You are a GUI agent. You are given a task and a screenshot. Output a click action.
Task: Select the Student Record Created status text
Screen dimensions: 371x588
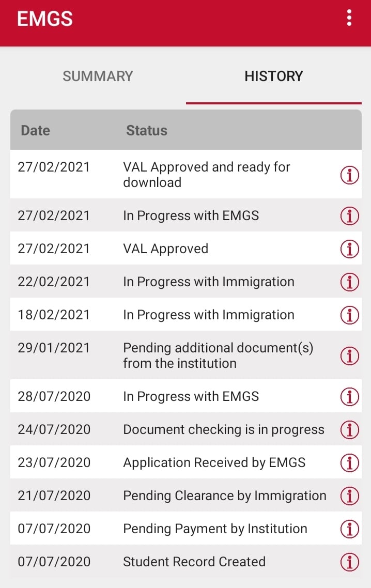(194, 562)
